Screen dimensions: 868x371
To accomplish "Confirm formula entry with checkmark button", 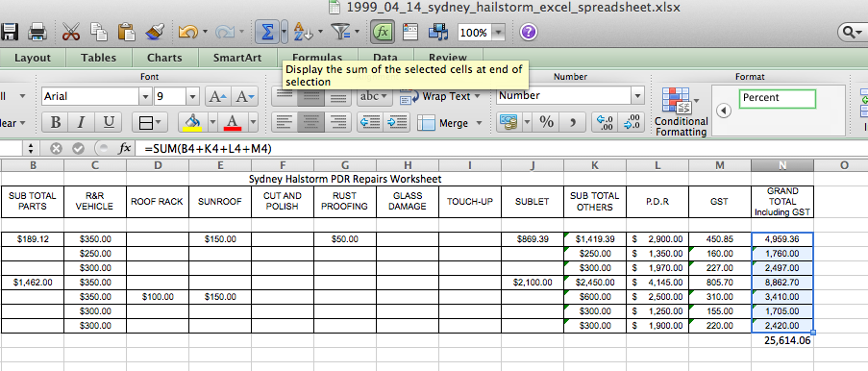I will point(78,149).
